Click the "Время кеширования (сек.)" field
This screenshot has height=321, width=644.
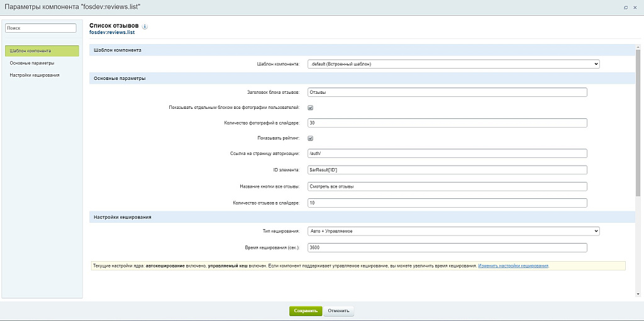click(x=447, y=248)
